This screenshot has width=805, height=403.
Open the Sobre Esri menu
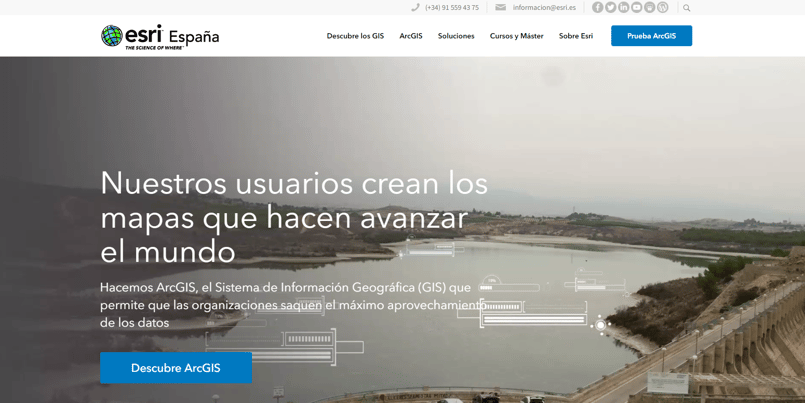(576, 36)
